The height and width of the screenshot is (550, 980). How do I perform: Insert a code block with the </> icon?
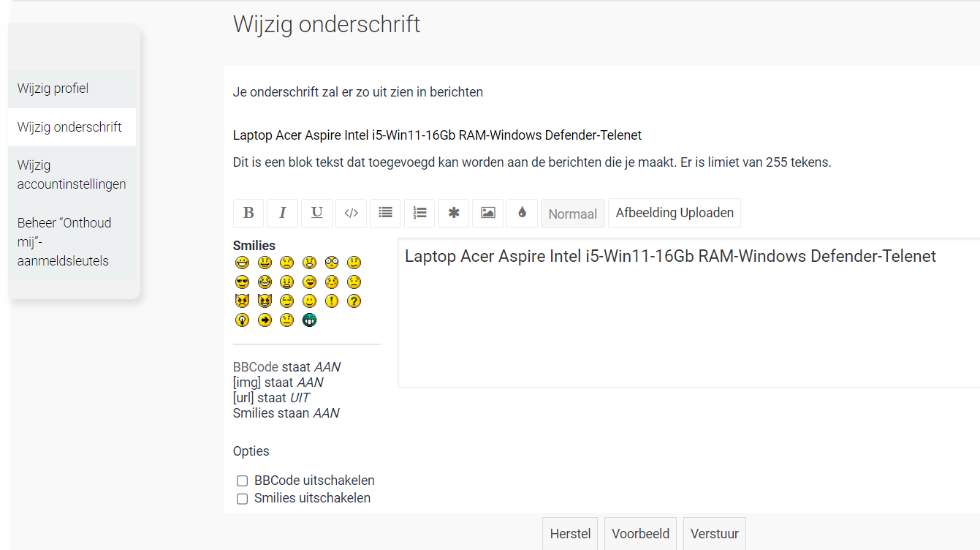[x=351, y=213]
